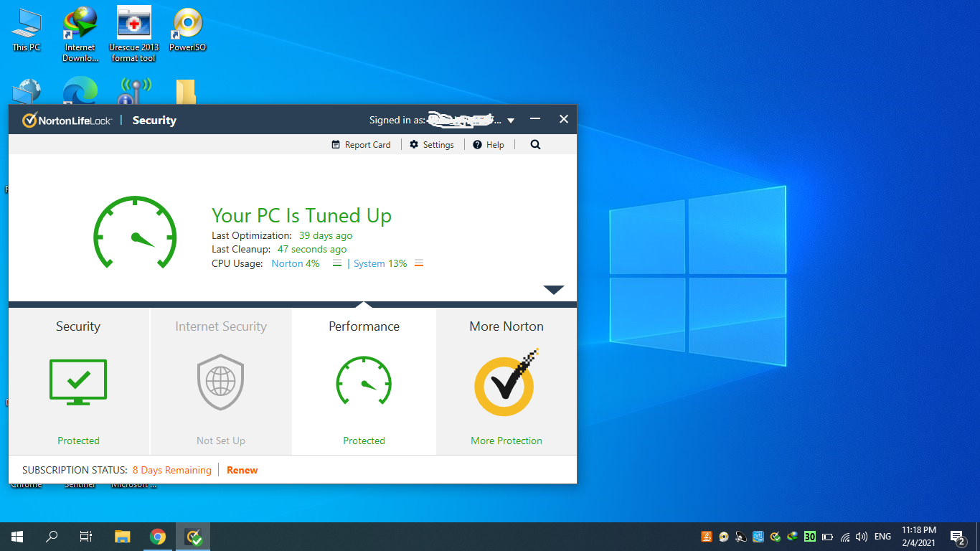Click the Norton taskbar button
Screen dimensions: 980x551
pos(193,537)
